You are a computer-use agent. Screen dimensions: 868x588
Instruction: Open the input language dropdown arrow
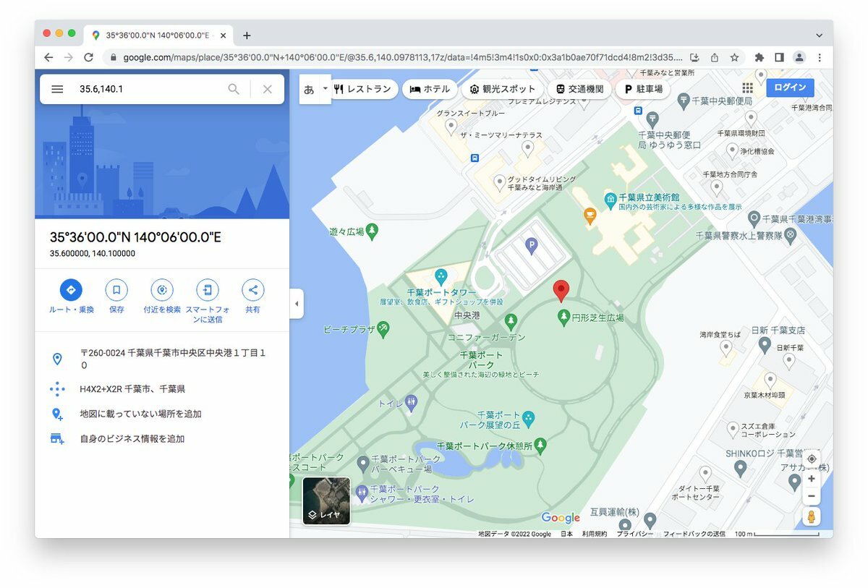tap(325, 89)
